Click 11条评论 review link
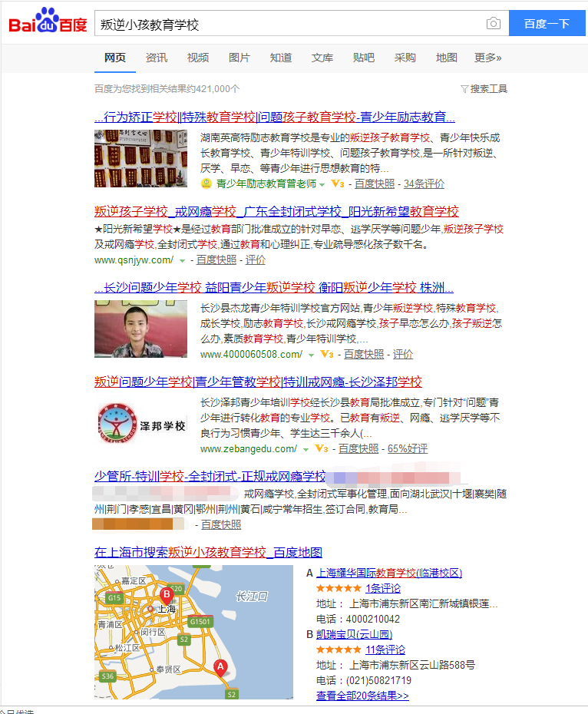588x714 pixels. 385,650
